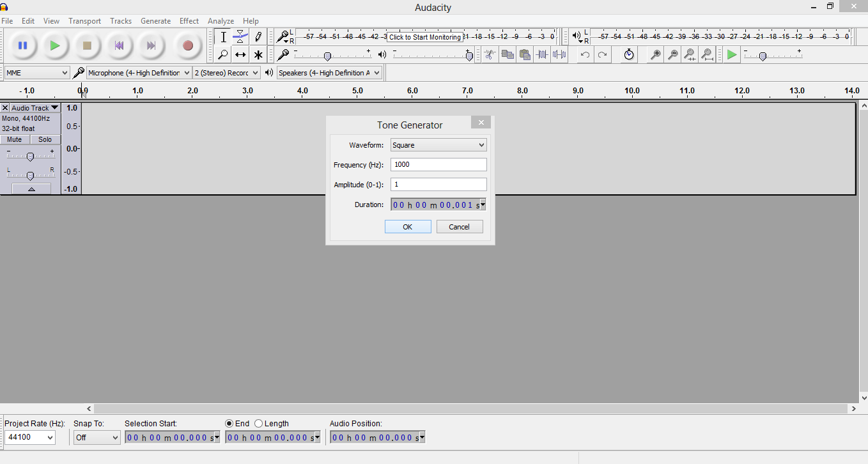The height and width of the screenshot is (464, 868).
Task: Close the Audio Track with its X button
Action: (x=5, y=108)
